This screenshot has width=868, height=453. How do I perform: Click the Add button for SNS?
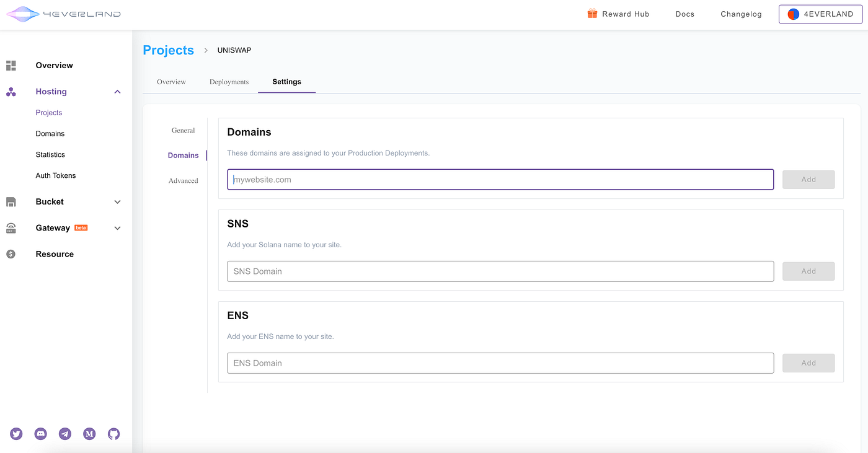808,271
